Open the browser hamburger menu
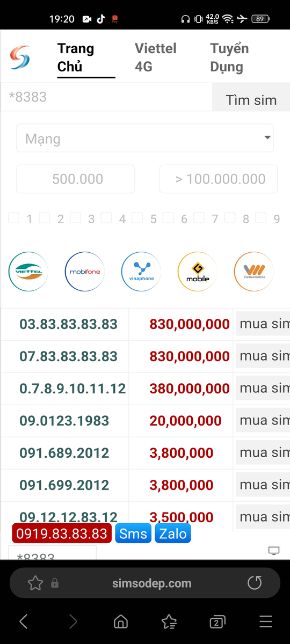The image size is (290, 644). 266,621
